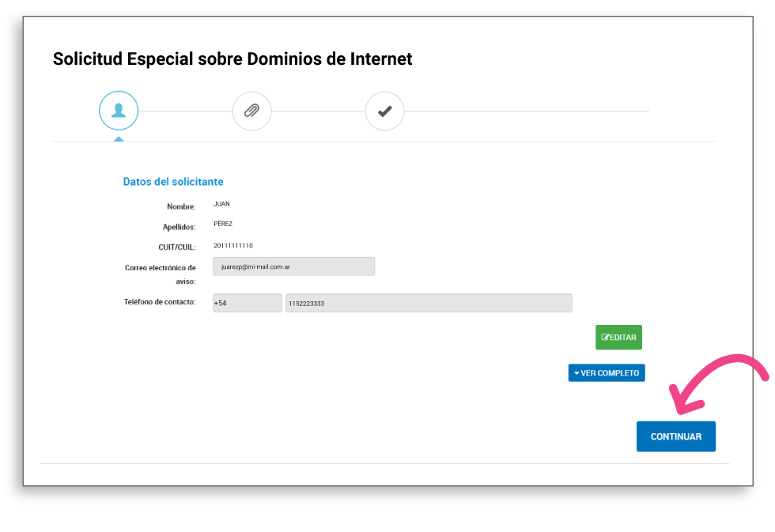Select the Datos del solicitante section heading
775x532 pixels.
[173, 181]
